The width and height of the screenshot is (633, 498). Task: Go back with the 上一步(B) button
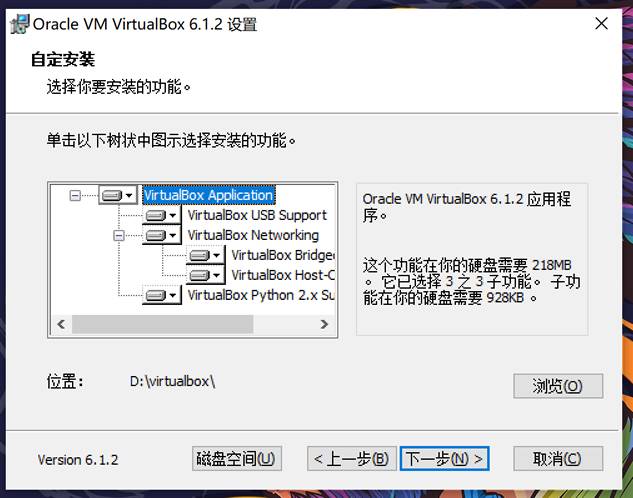pyautogui.click(x=352, y=458)
